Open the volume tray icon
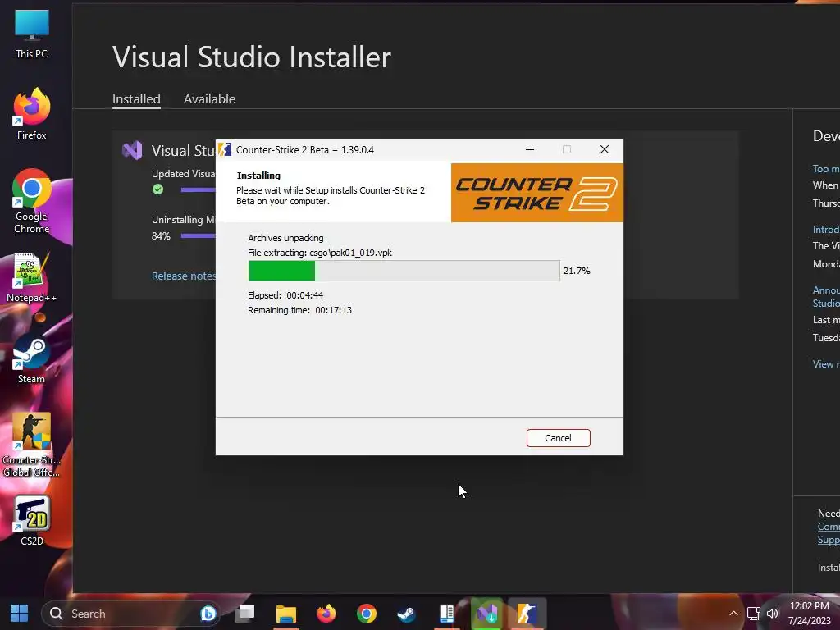Image resolution: width=840 pixels, height=630 pixels. 772,614
